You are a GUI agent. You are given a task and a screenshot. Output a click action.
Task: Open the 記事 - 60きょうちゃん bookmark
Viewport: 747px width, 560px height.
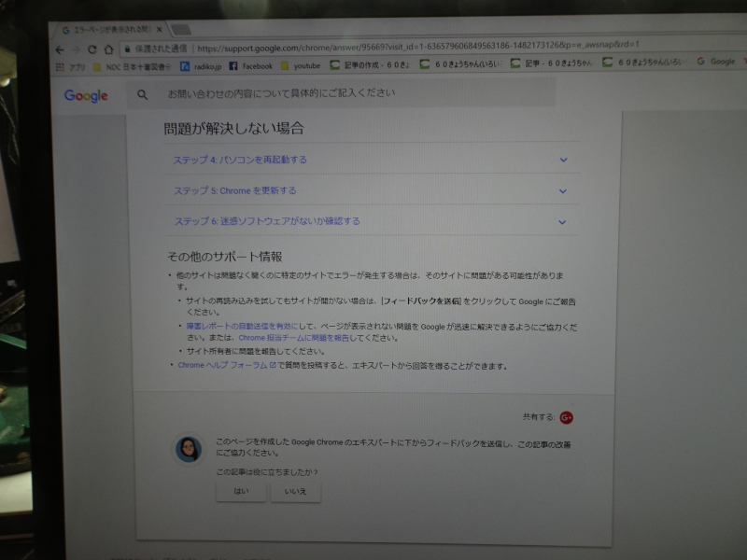552,63
